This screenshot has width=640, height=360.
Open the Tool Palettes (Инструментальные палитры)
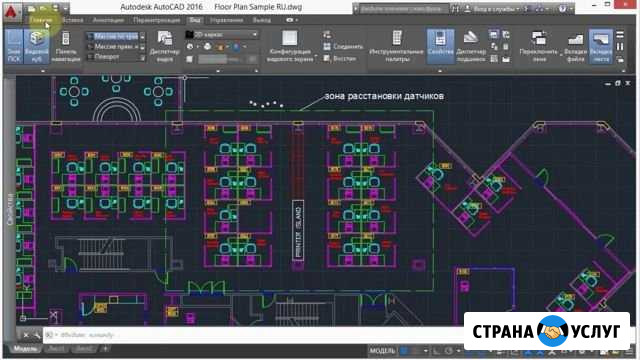(396, 47)
